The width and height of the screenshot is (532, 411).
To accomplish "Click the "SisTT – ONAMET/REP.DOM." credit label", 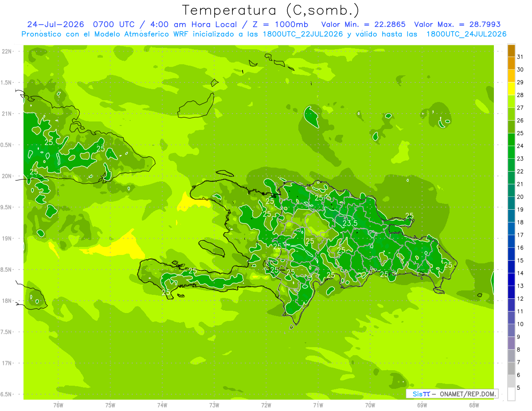I will pos(452,394).
